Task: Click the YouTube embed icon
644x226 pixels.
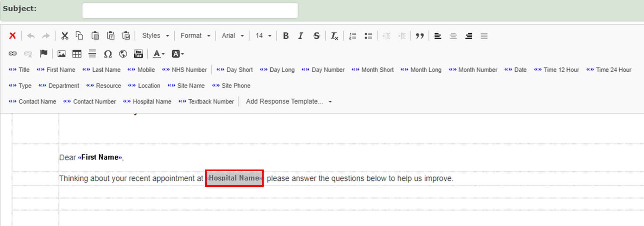Action: click(x=139, y=54)
